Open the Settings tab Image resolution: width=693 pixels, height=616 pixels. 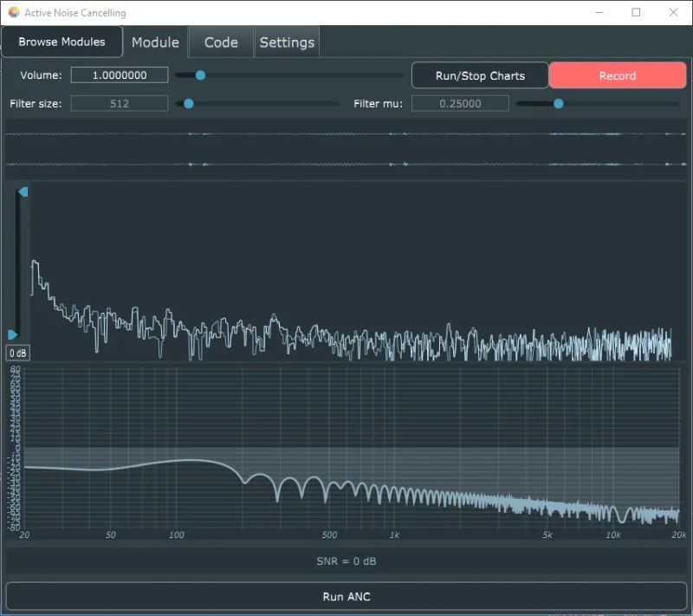[287, 42]
